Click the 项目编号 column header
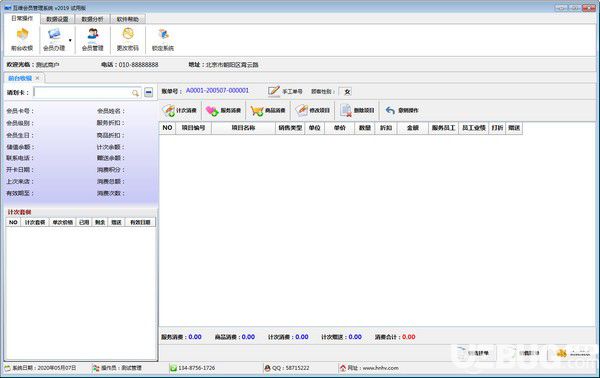Image resolution: width=600 pixels, height=378 pixels. [x=193, y=128]
